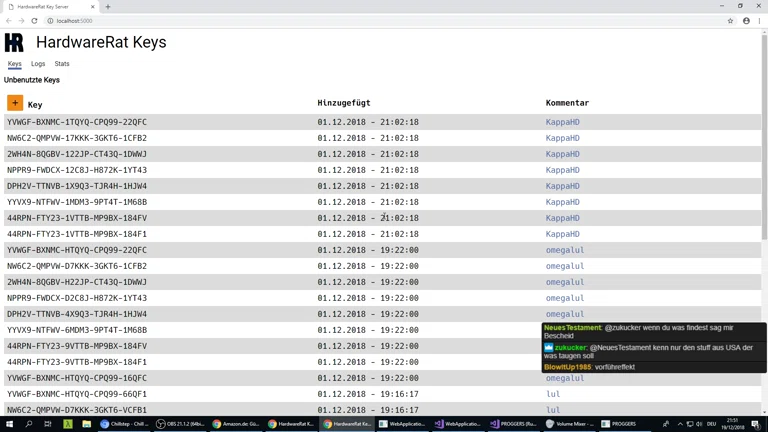This screenshot has width=768, height=432.
Task: Close the HardwareRat Key Server tab
Action: pyautogui.click(x=93, y=7)
